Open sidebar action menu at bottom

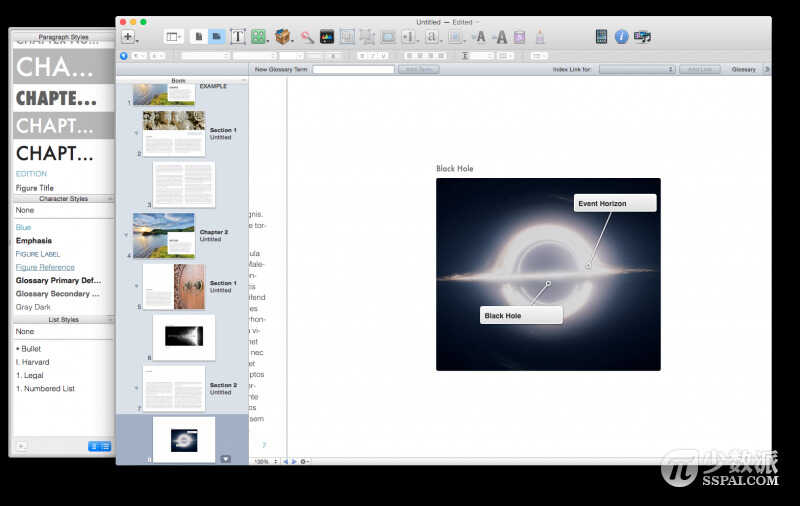[x=226, y=459]
